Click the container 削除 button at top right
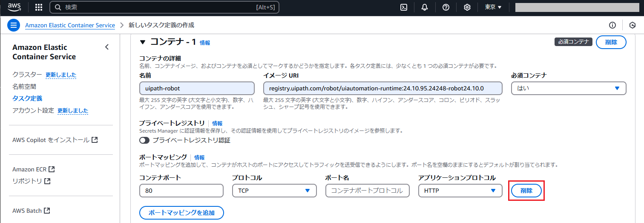This screenshot has width=644, height=223. coord(611,42)
